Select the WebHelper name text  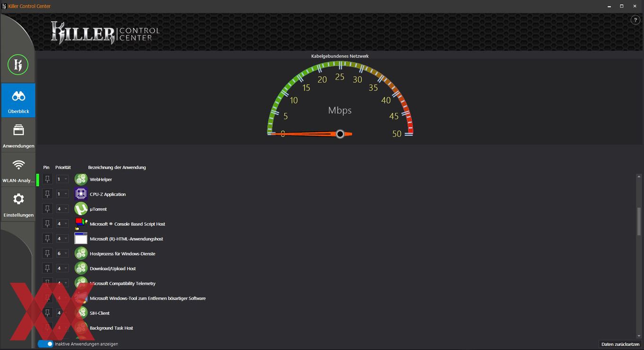coord(101,179)
